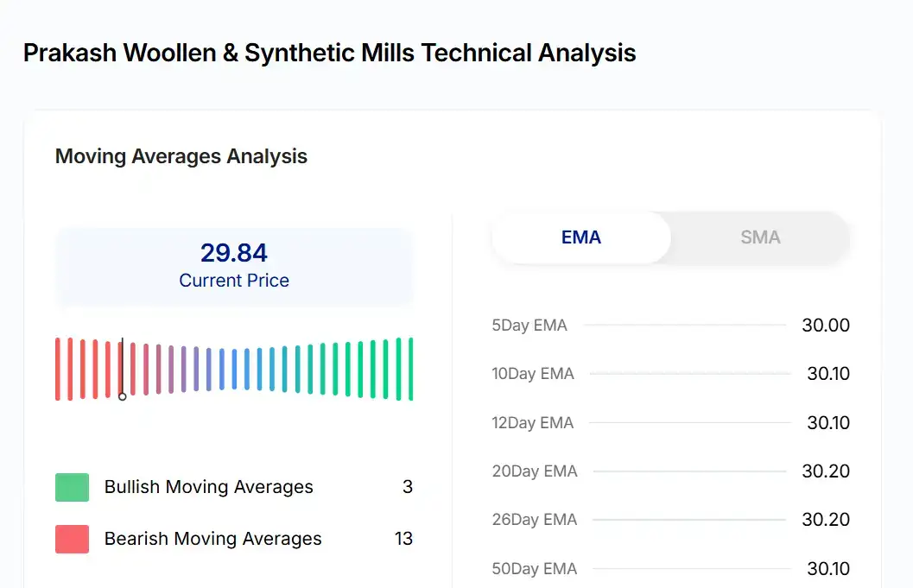Click the Current Price label
Screen dimensions: 913x588
[x=234, y=281]
